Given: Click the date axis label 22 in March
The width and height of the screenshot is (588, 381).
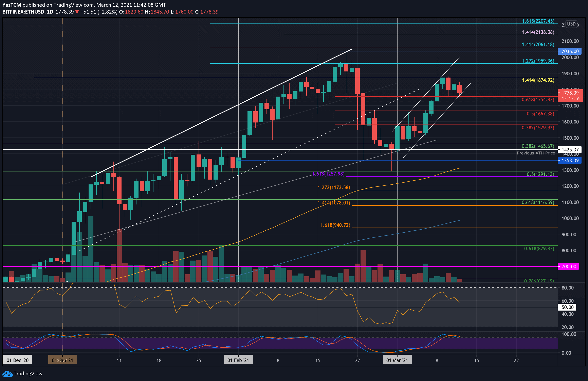Looking at the screenshot, I should click(x=516, y=361).
